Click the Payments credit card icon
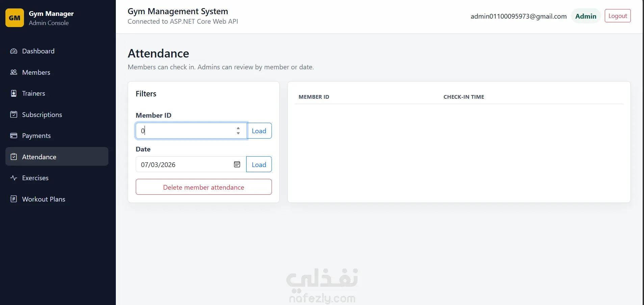 click(x=14, y=136)
